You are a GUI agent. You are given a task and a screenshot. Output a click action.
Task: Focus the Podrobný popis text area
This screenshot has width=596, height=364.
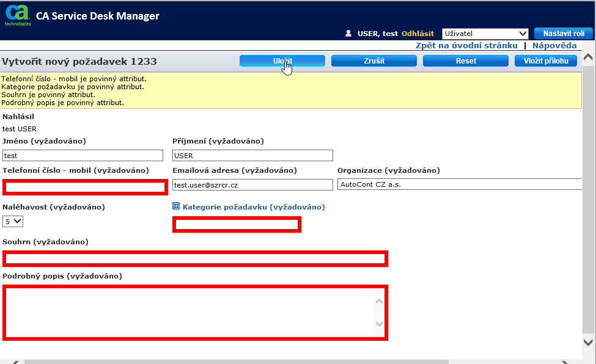coord(196,312)
